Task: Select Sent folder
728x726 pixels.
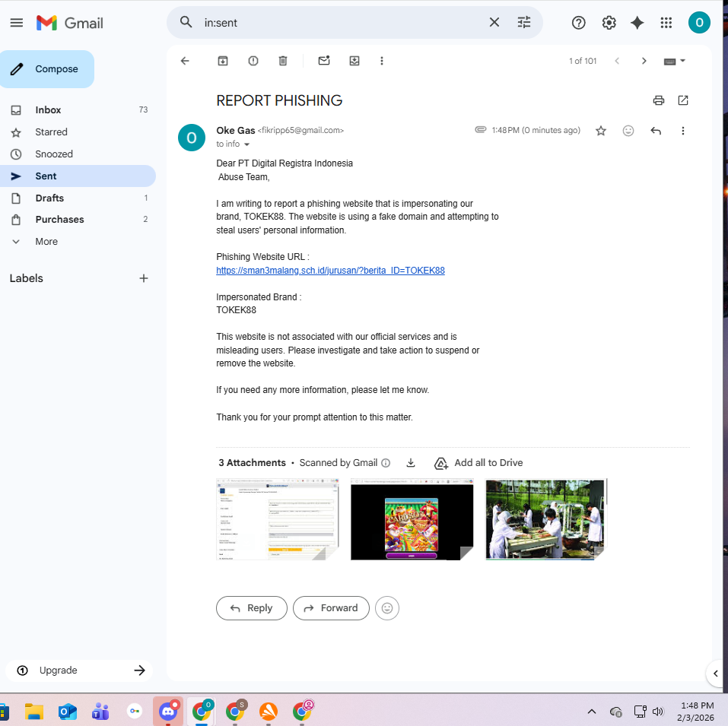Action: point(78,176)
